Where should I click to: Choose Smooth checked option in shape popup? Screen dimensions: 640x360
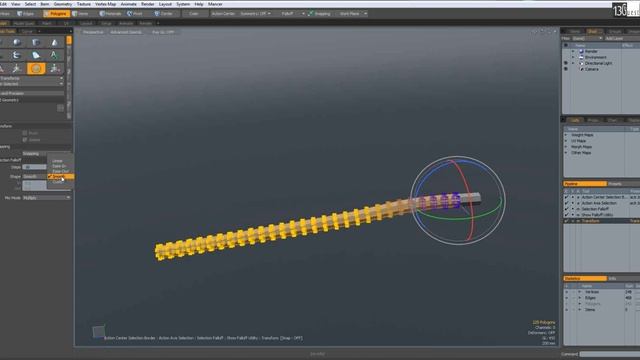(x=60, y=177)
